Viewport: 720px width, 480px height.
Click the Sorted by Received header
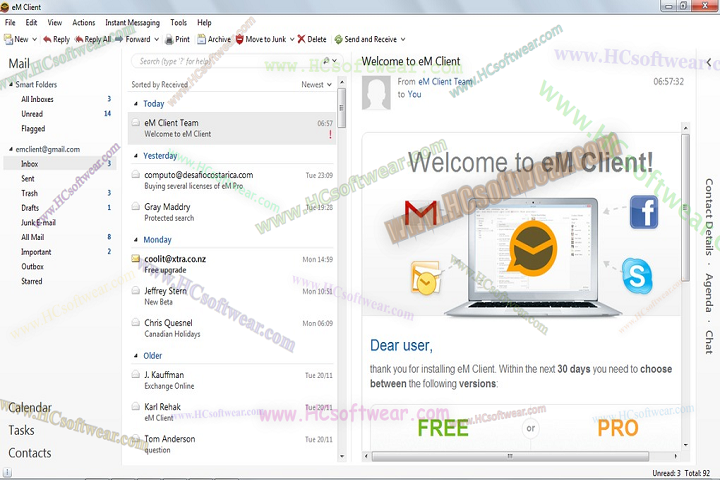click(x=159, y=85)
